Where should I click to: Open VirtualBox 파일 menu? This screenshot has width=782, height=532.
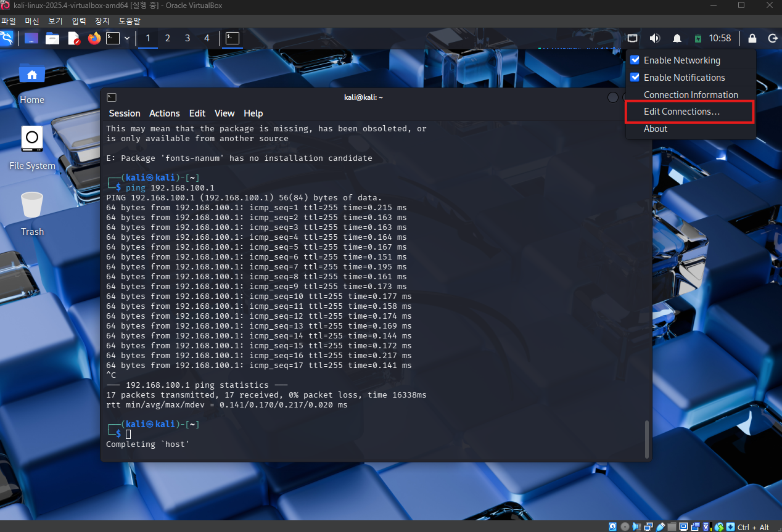click(x=8, y=21)
